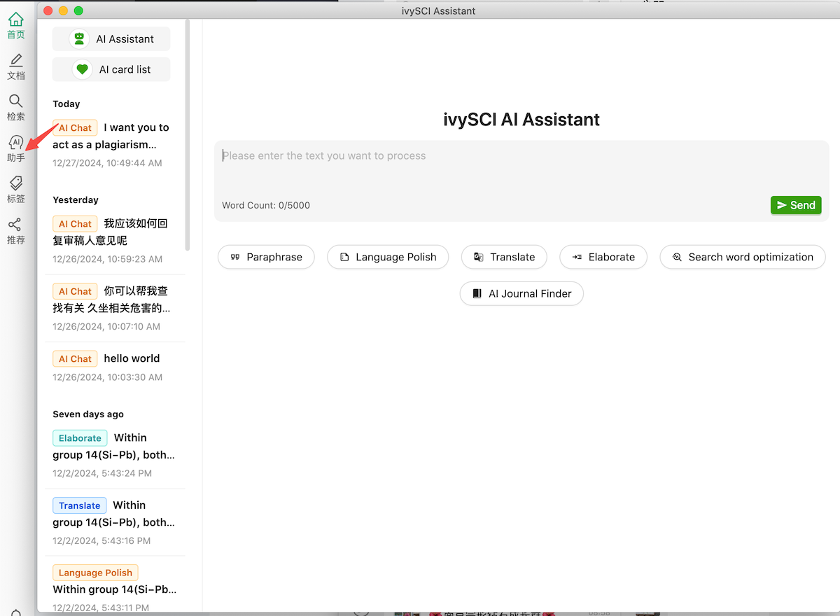Image resolution: width=840 pixels, height=616 pixels.
Task: Click the document icon on Language Polish
Action: (344, 257)
